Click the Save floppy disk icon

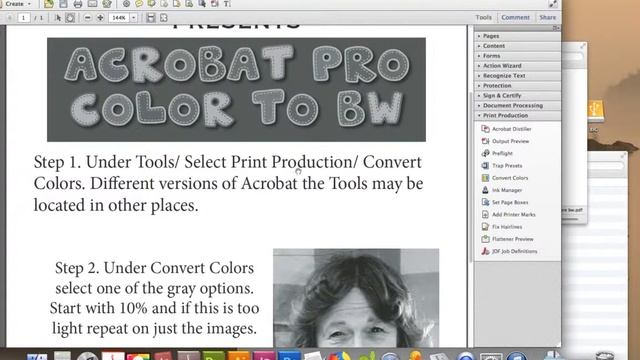[x=63, y=4]
